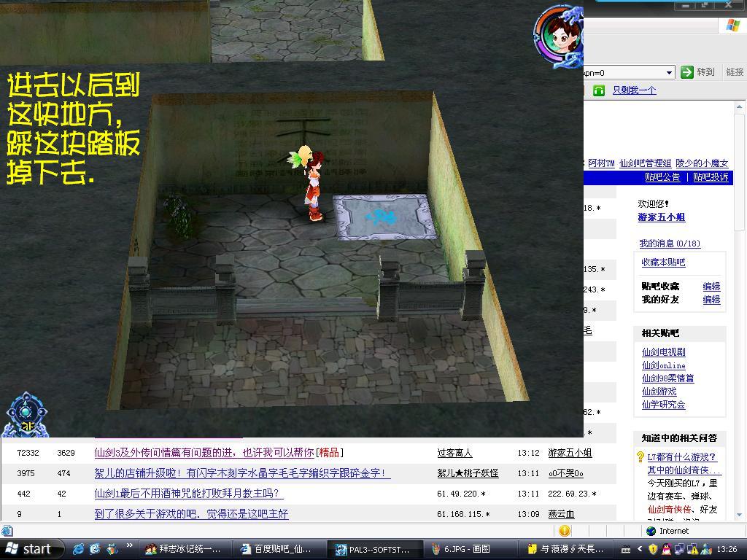Click the Internet zone globe in the status bar
747x560 pixels.
click(x=651, y=531)
